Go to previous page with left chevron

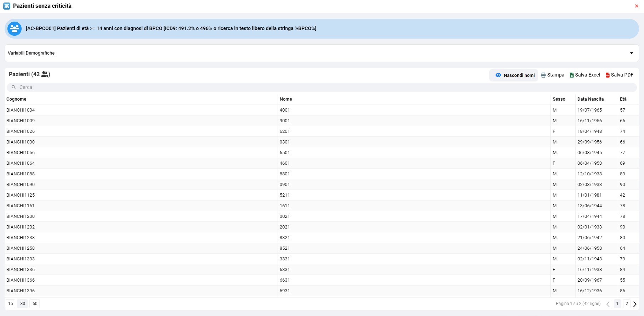(x=608, y=304)
